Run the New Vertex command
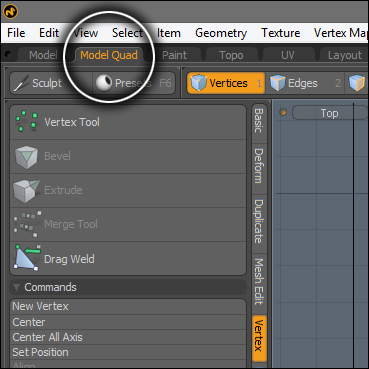 tap(128, 306)
